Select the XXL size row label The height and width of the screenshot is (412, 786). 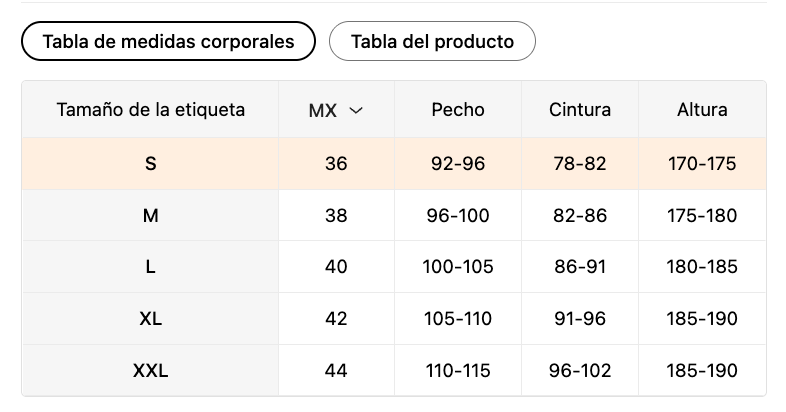[x=151, y=371]
